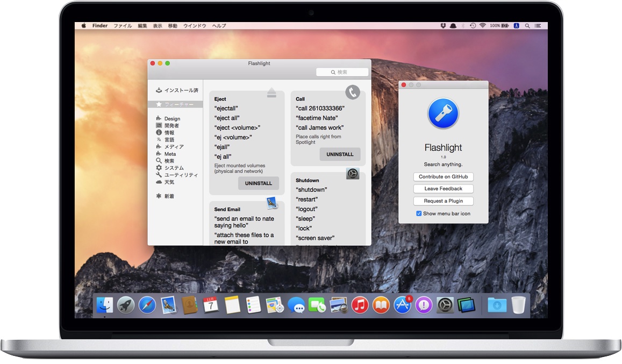This screenshot has width=622, height=364.
Task: Click the Send Email plugin mail icon
Action: tap(271, 203)
